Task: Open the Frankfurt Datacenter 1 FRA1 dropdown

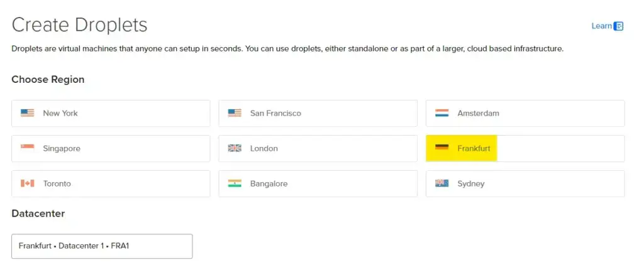Action: 102,246
